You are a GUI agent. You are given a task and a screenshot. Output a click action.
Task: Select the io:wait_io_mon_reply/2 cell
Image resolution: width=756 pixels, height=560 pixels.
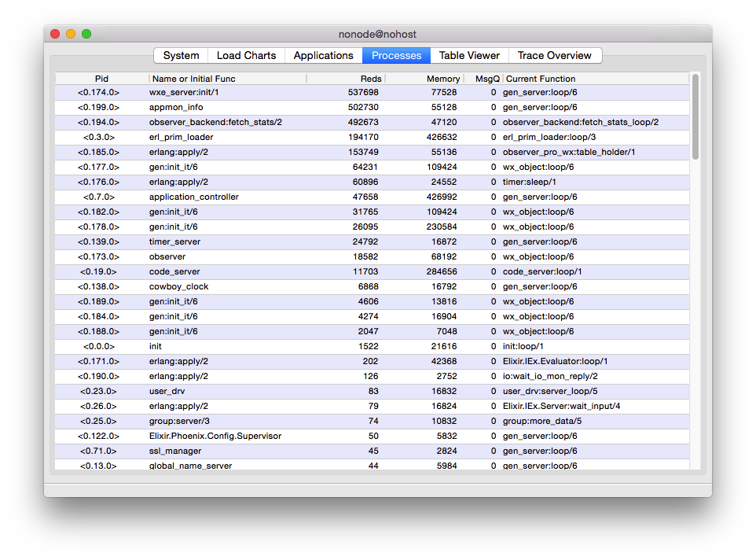550,376
